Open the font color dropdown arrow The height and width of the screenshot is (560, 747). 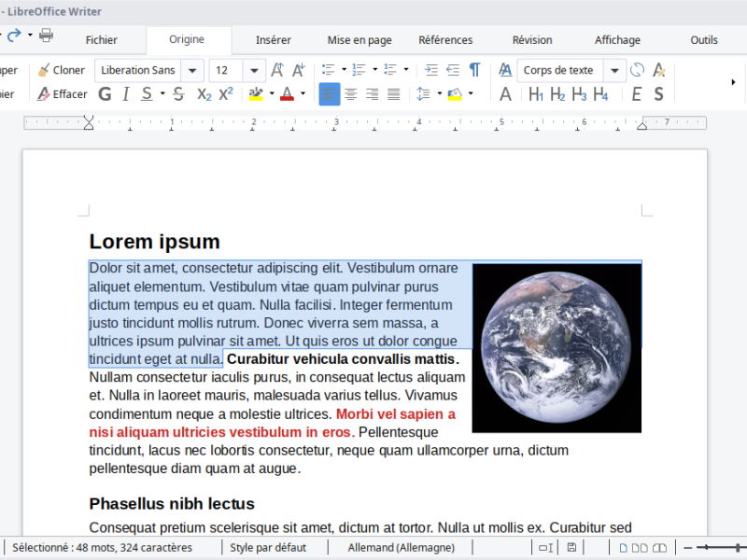pyautogui.click(x=303, y=94)
